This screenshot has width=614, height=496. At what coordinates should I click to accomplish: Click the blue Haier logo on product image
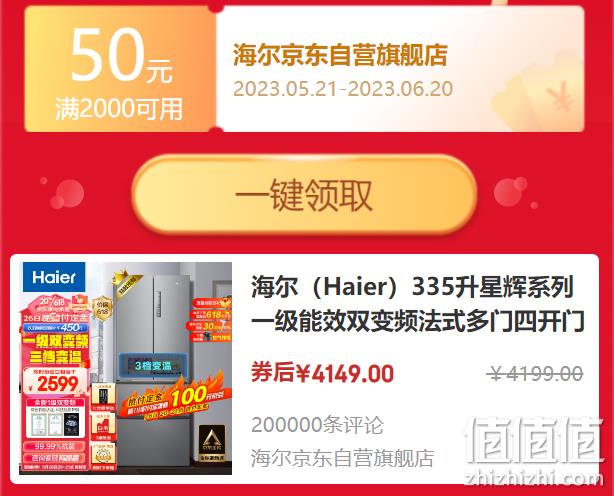pos(54,277)
